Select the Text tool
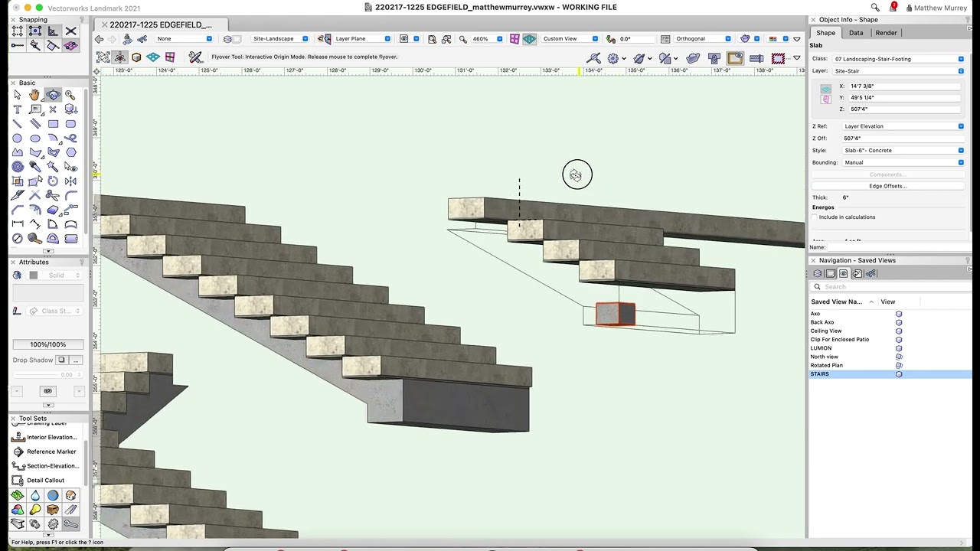Image resolution: width=980 pixels, height=551 pixels. pos(17,109)
